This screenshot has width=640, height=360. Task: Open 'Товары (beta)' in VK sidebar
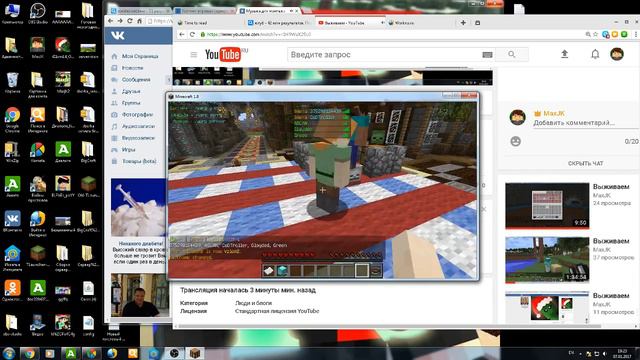tap(139, 161)
